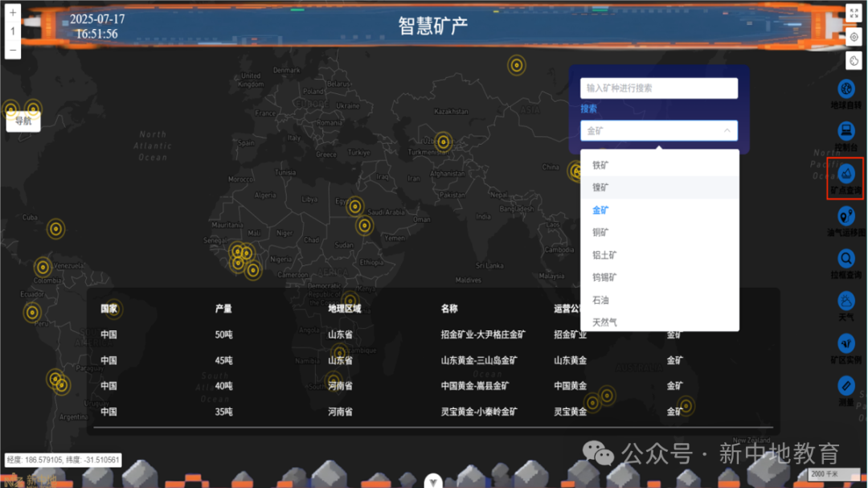This screenshot has width=868, height=488.
Task: Click the 35吨 production value
Action: tap(223, 412)
